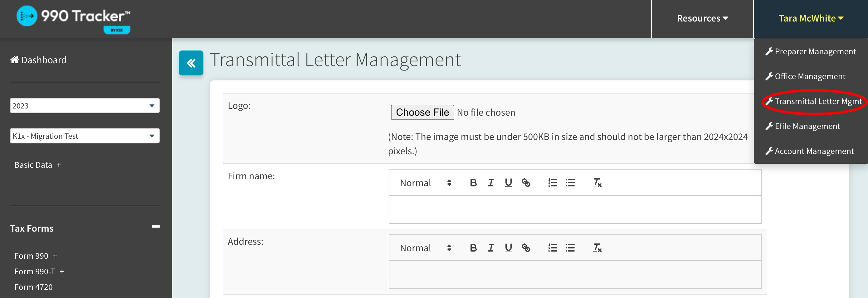Click the sidebar collapse double-chevron button

point(191,63)
